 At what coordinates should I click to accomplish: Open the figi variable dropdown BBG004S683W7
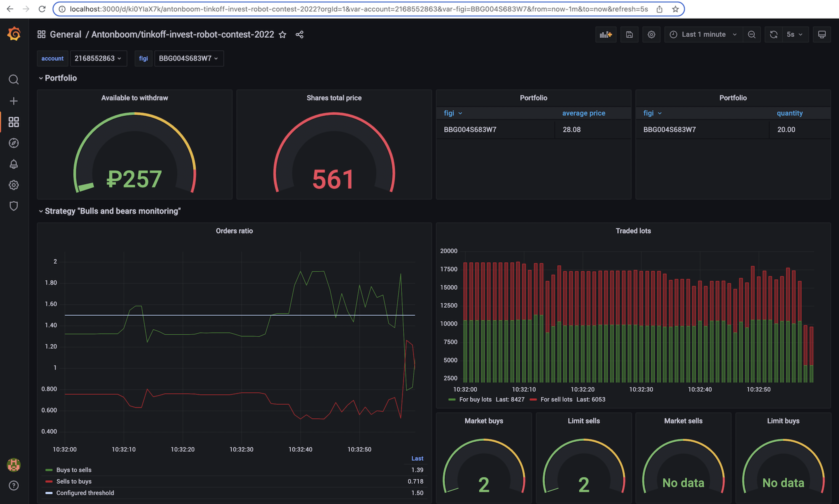(188, 58)
